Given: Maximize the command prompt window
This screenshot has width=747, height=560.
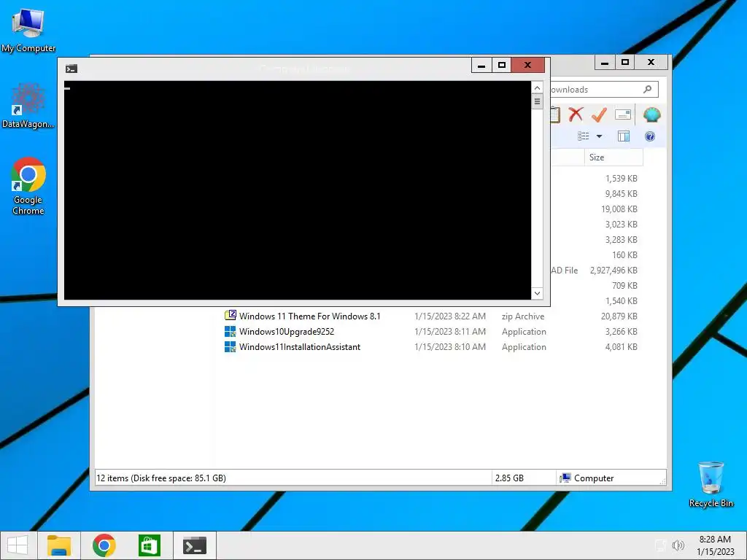Looking at the screenshot, I should 502,65.
